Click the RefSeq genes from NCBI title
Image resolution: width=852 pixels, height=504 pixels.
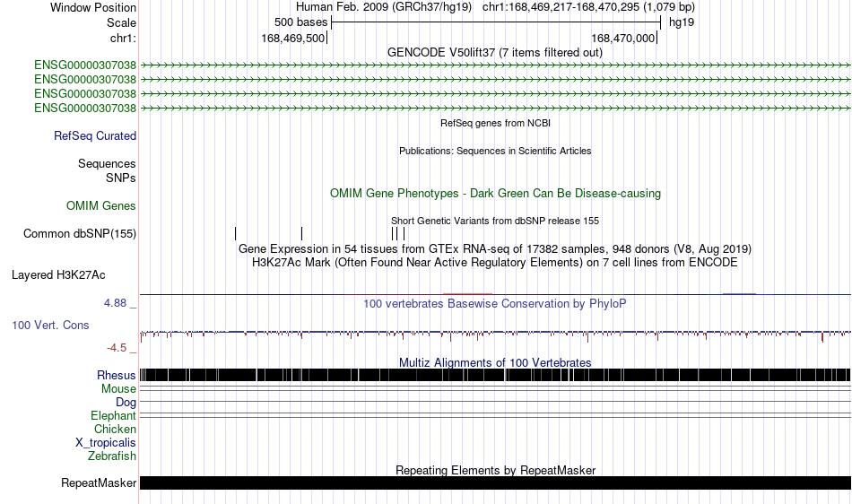(496, 123)
